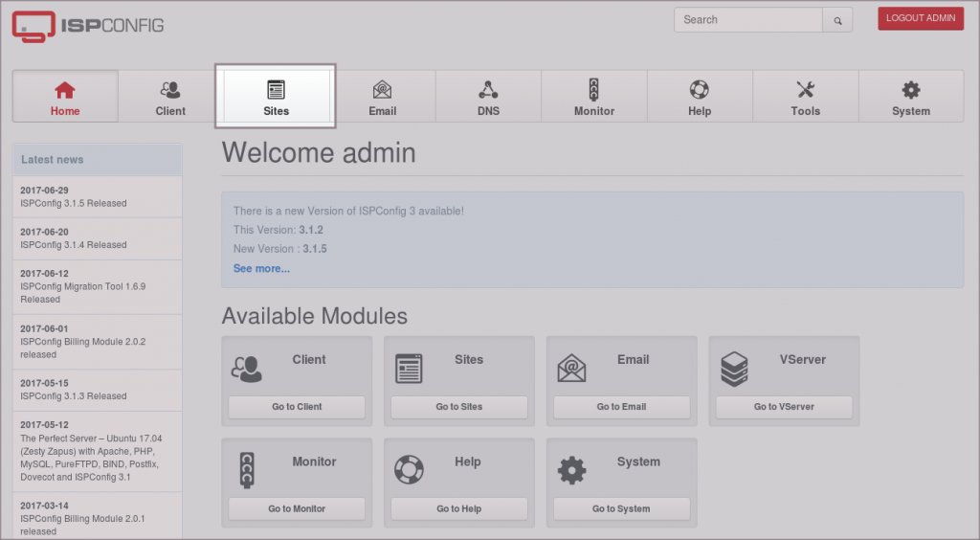980x540 pixels.
Task: Click the VServer module title
Action: click(803, 360)
